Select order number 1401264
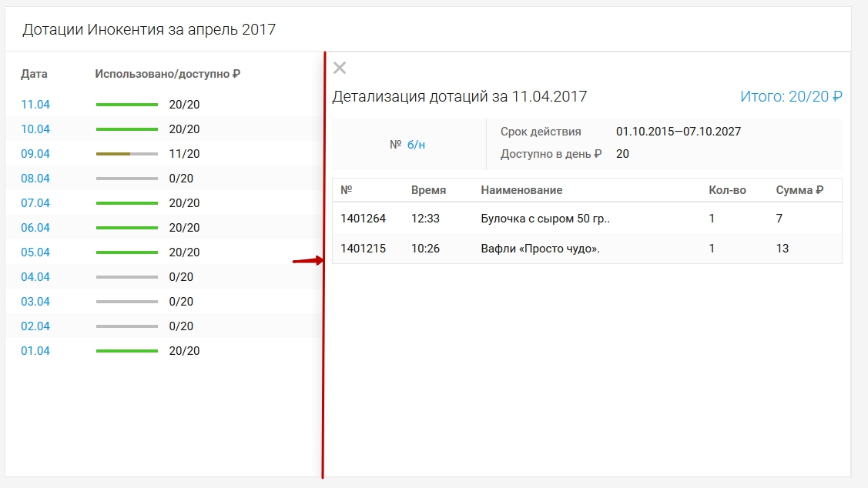Image resolution: width=868 pixels, height=488 pixels. pos(364,219)
